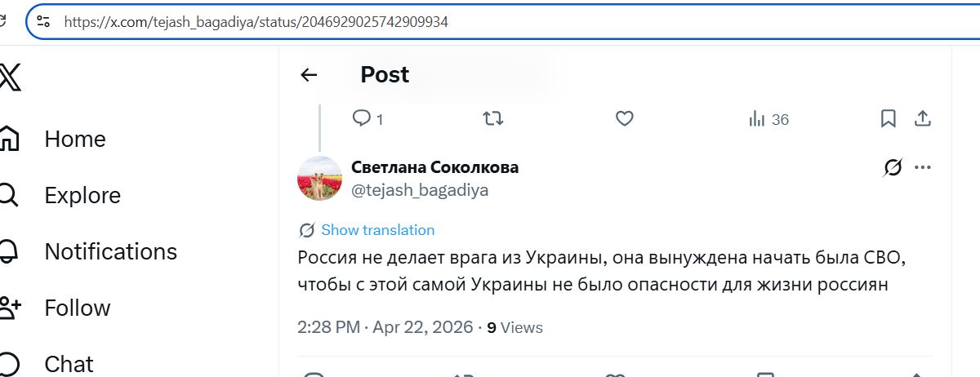Open Explore in the sidebar
The width and height of the screenshot is (980, 377).
pos(82,196)
